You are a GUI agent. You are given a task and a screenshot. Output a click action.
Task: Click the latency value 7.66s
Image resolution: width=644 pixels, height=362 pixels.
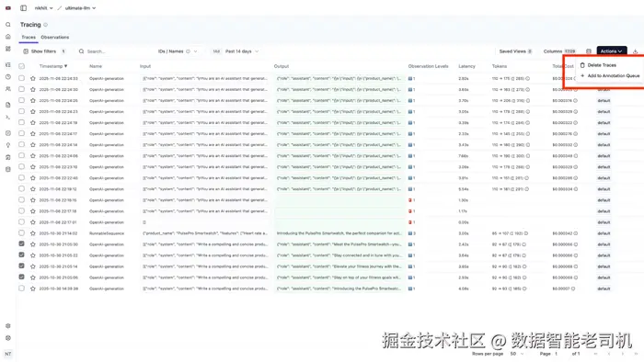tap(464, 156)
